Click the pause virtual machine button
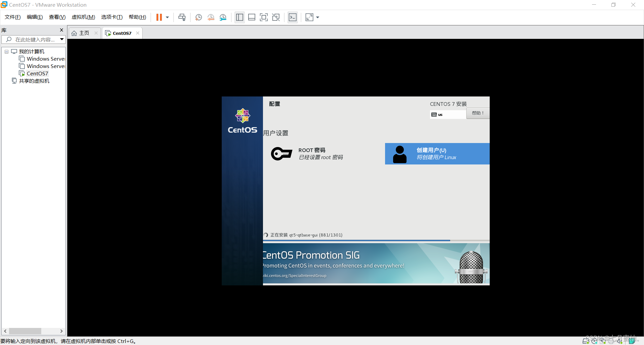 [159, 17]
